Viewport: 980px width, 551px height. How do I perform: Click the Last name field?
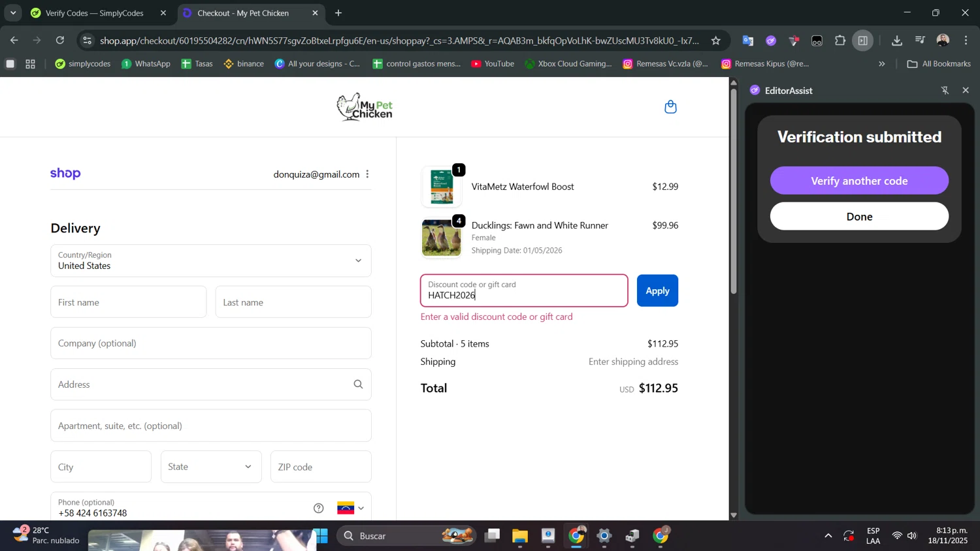coord(293,302)
